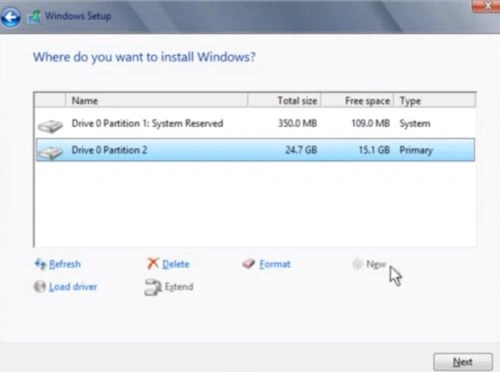Select the Drive 0 Partition 2 row
Viewport: 500px width, 372px height.
pos(255,150)
